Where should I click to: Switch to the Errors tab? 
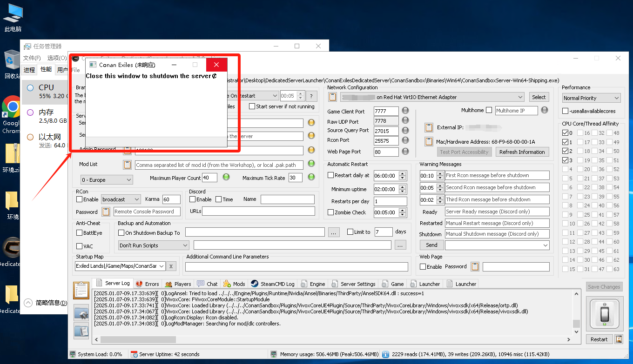point(147,284)
